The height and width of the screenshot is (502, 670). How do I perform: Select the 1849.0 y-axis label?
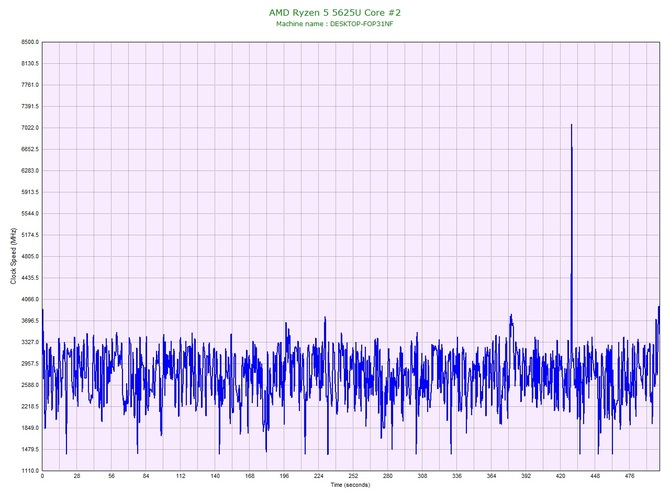(29, 428)
